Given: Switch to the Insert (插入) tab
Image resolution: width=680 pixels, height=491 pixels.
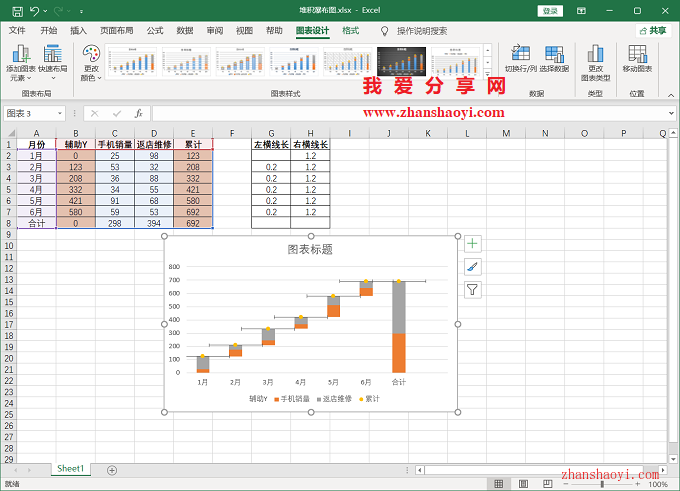Looking at the screenshot, I should click(78, 30).
